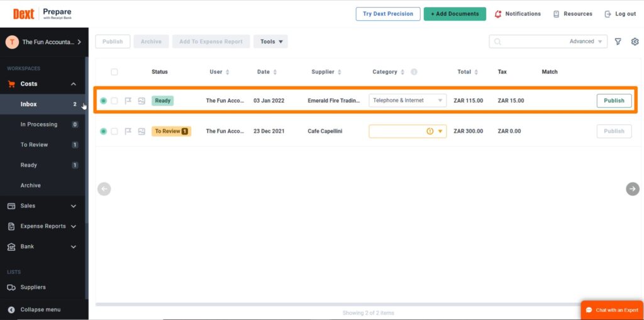Click the Cafe Capellini supplier cell
Screen dimensions: 644x320
point(325,131)
